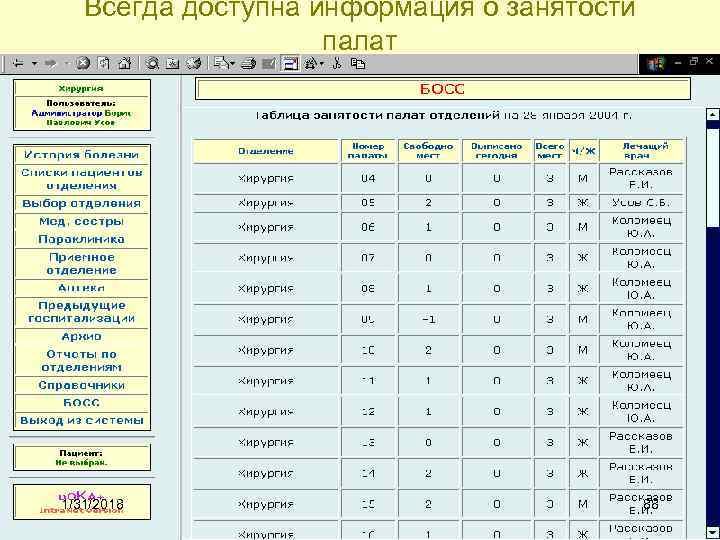Screen dimensions: 720x540
Task: Click ward number 06 cell
Action: click(x=368, y=227)
